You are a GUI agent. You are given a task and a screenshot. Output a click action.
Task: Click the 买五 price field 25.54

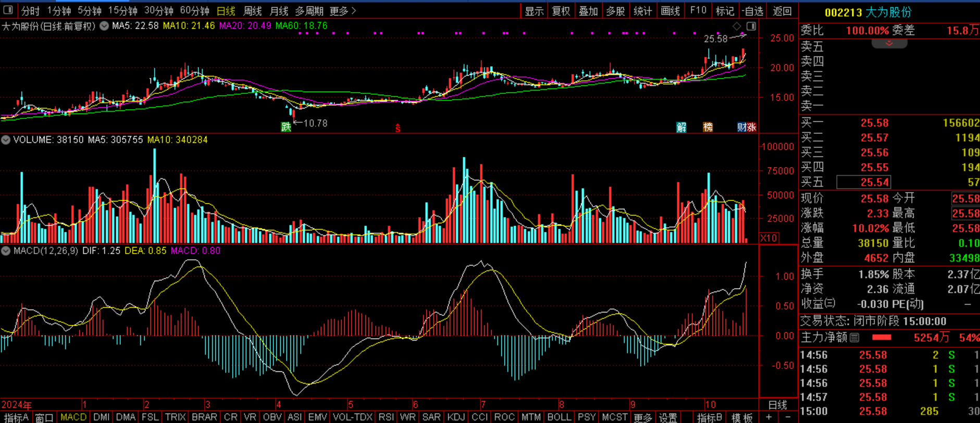tap(863, 182)
